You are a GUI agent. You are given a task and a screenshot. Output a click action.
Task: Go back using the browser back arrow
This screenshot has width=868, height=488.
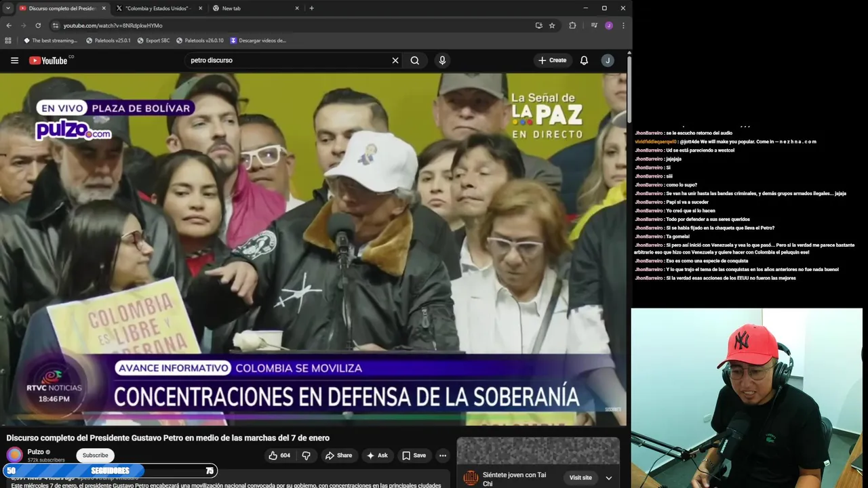[x=9, y=26]
